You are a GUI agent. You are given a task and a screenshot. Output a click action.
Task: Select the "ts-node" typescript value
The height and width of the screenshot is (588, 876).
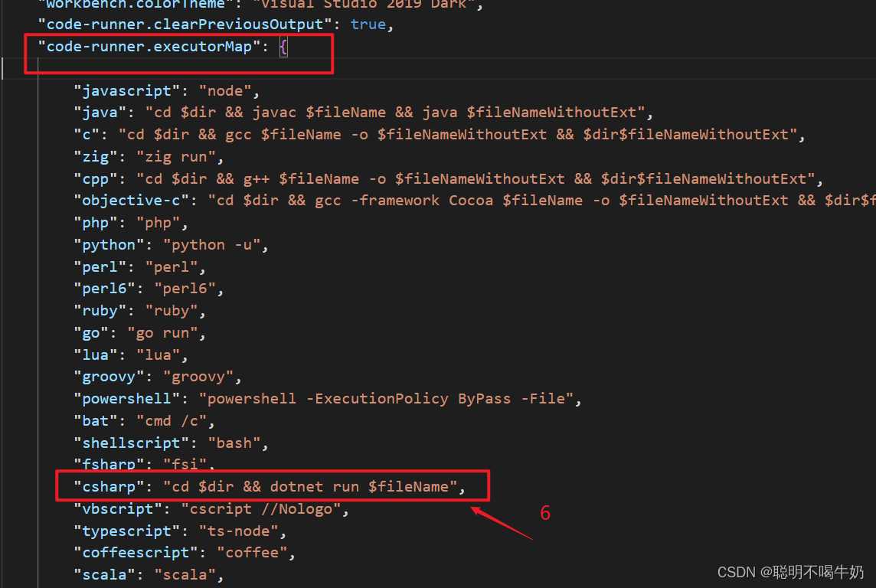(243, 530)
